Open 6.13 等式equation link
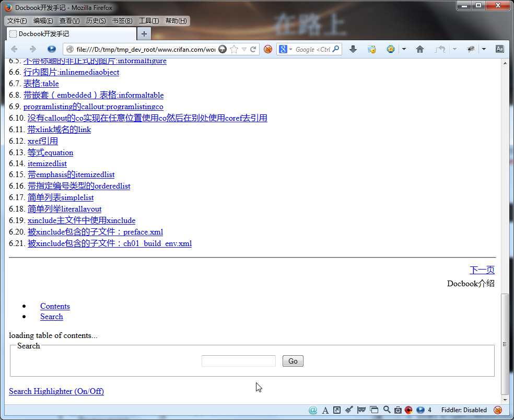This screenshot has width=514, height=420. coord(50,153)
